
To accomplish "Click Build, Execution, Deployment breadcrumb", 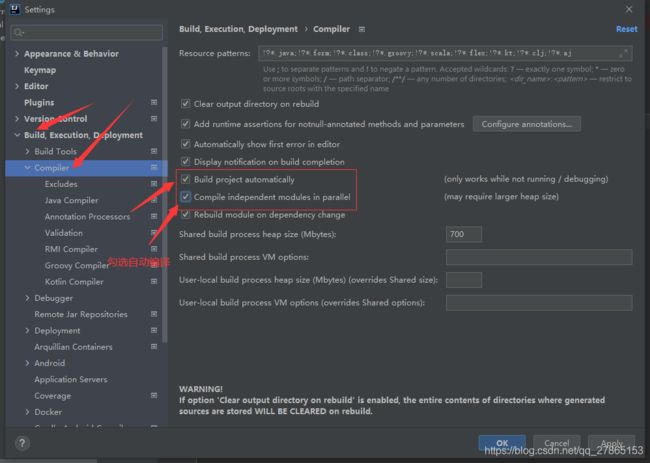I will [x=238, y=29].
